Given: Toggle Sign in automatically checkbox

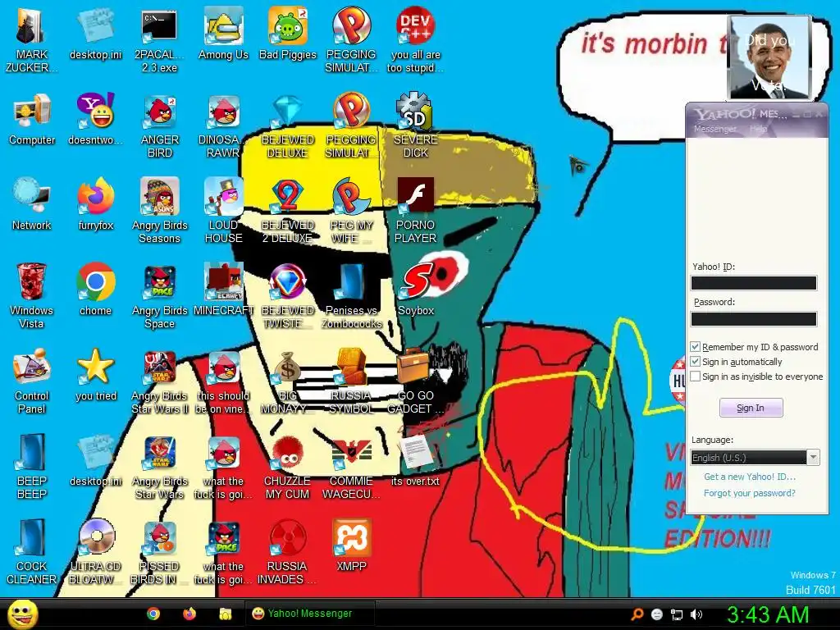Looking at the screenshot, I should click(696, 362).
